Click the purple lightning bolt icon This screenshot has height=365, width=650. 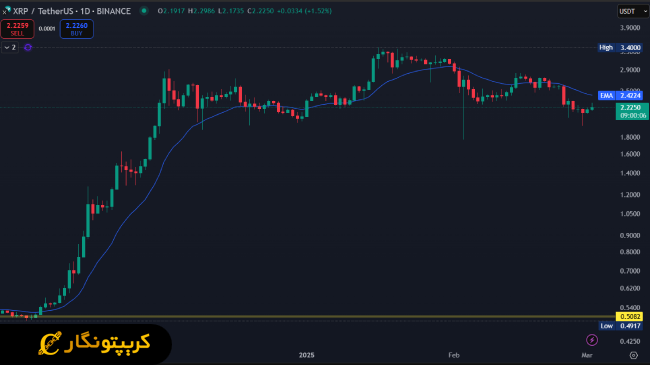[x=592, y=340]
